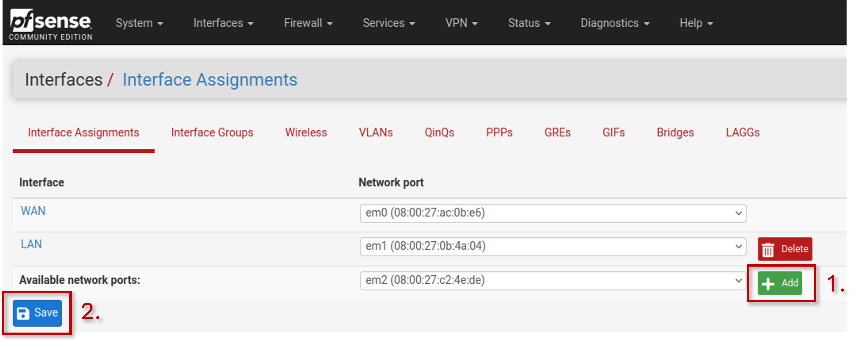
Task: Click the trash icon on the Delete button
Action: (769, 250)
